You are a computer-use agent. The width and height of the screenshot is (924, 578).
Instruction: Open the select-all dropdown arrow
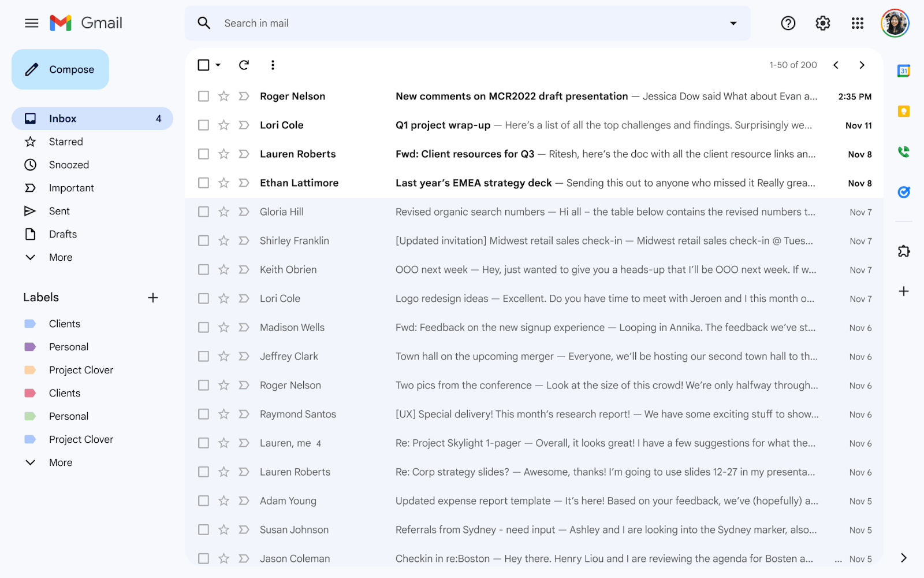217,65
